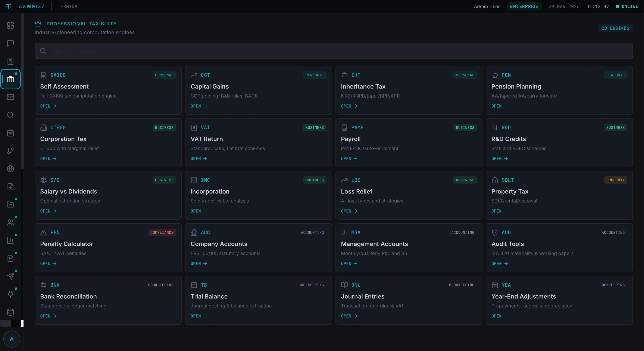Image resolution: width=644 pixels, height=351 pixels.
Task: Click the Admin User name in header
Action: coord(487,6)
